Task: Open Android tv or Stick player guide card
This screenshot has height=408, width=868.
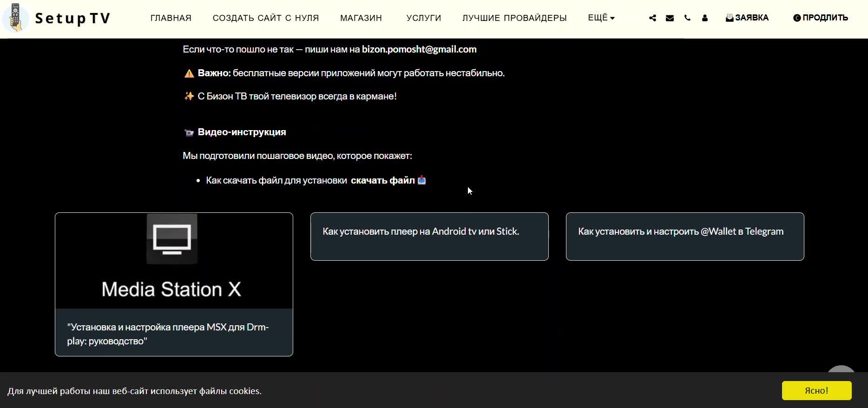Action: click(429, 237)
